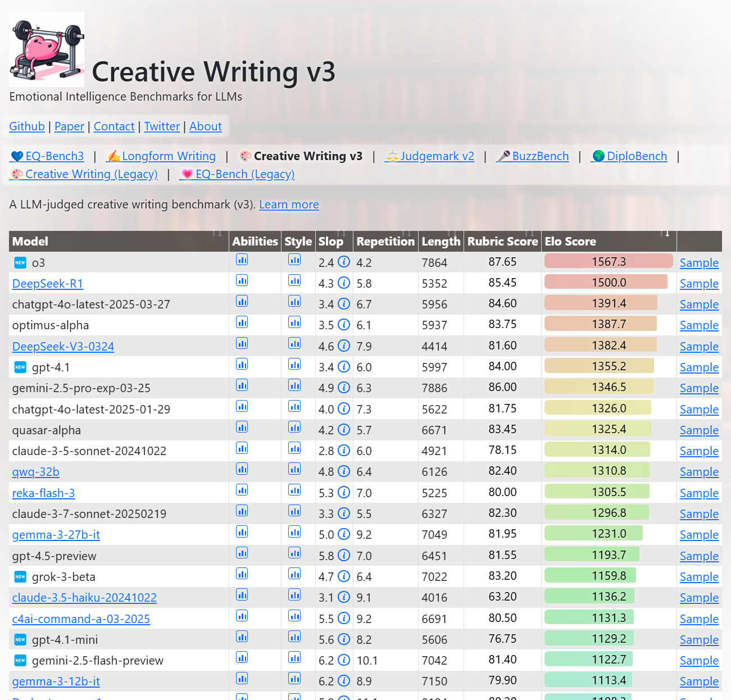Click Rubric Score 87.65 for o3
731x700 pixels.
click(x=502, y=262)
